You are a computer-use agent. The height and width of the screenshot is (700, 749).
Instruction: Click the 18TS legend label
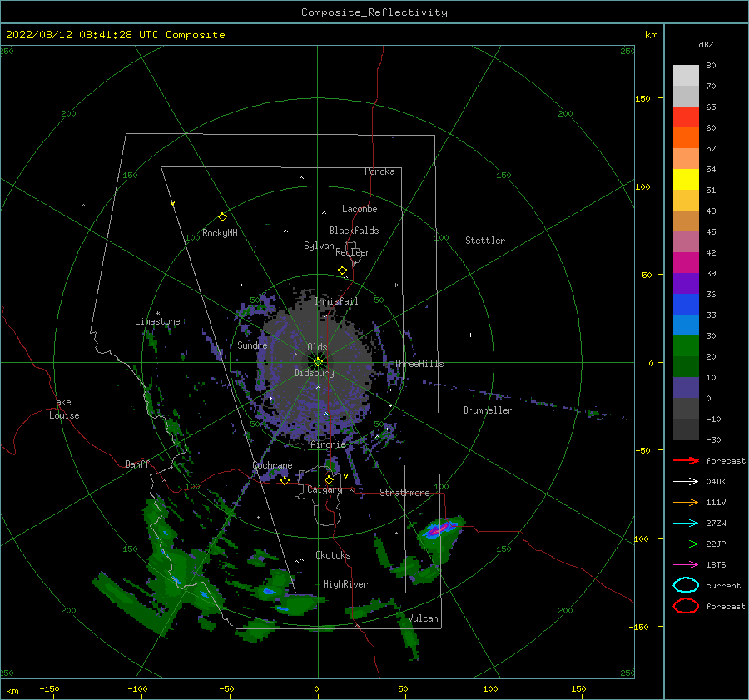(716, 565)
